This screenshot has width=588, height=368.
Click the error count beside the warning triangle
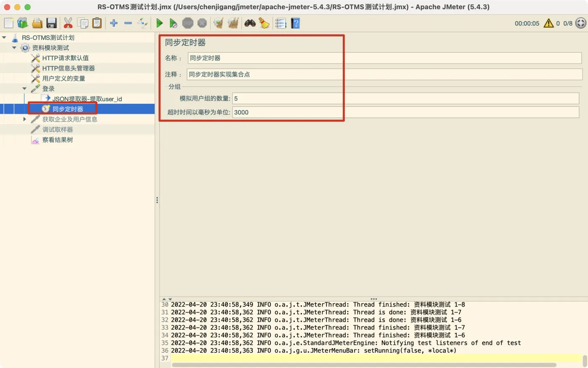(x=558, y=24)
